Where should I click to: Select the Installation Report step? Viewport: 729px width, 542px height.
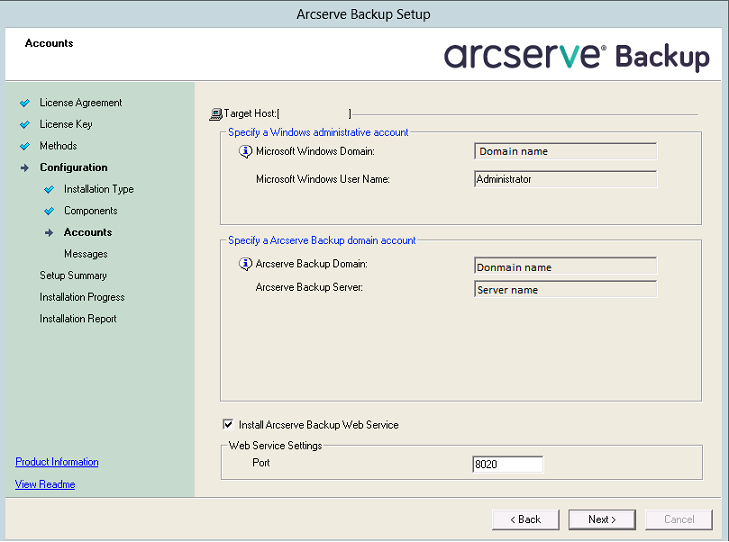click(78, 319)
